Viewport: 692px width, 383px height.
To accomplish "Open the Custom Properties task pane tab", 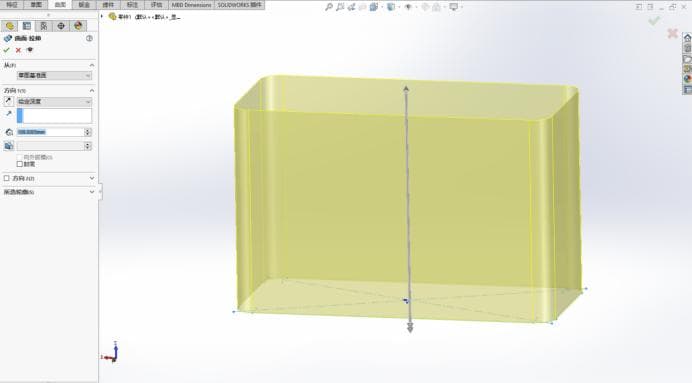I will pos(687,89).
